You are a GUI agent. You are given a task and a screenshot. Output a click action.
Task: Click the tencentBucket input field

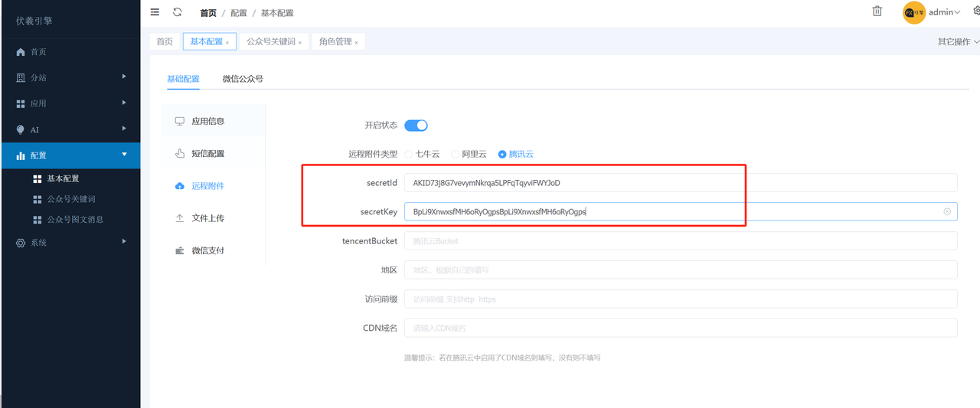tap(681, 241)
